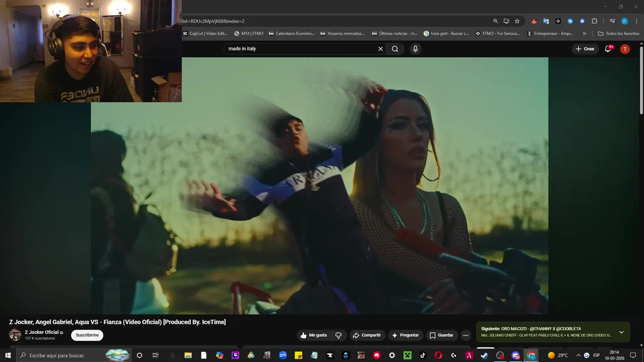644x362 pixels.
Task: Switch ESP keyboard language indicator
Action: click(x=596, y=355)
